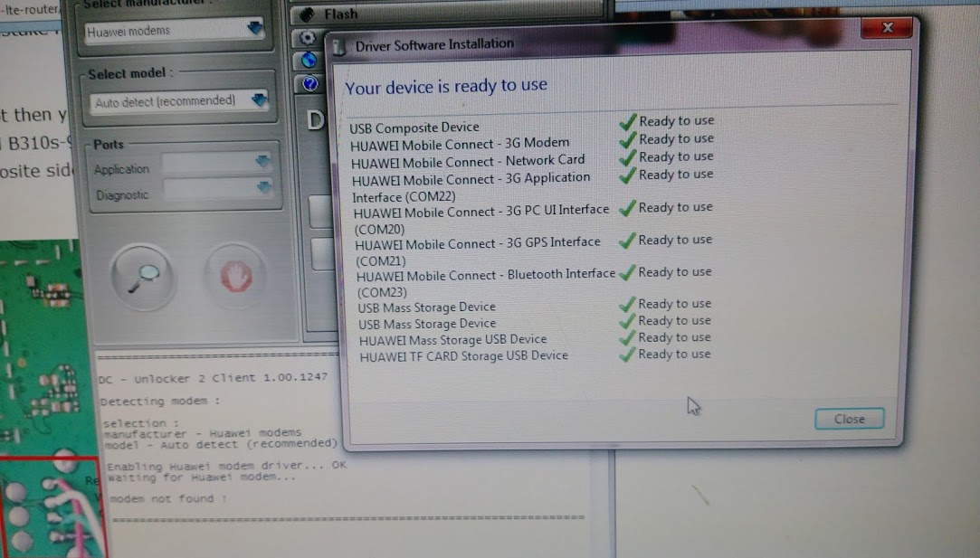Click the Bluetooth Interface ready checkmark

click(627, 272)
